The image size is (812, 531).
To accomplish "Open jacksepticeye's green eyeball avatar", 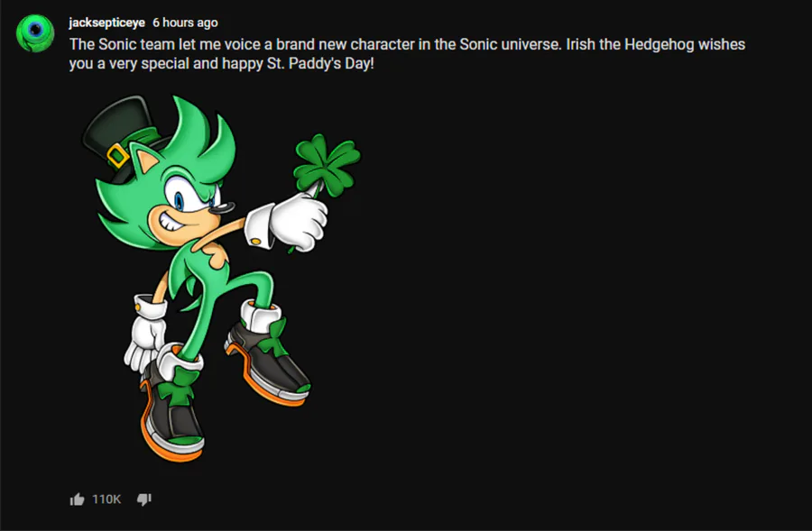I will pos(35,33).
